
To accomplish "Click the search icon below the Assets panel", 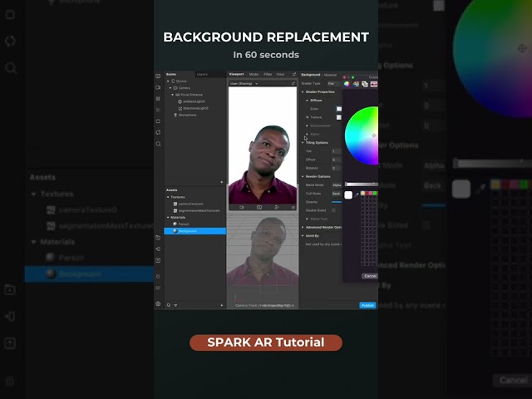I will (169, 305).
